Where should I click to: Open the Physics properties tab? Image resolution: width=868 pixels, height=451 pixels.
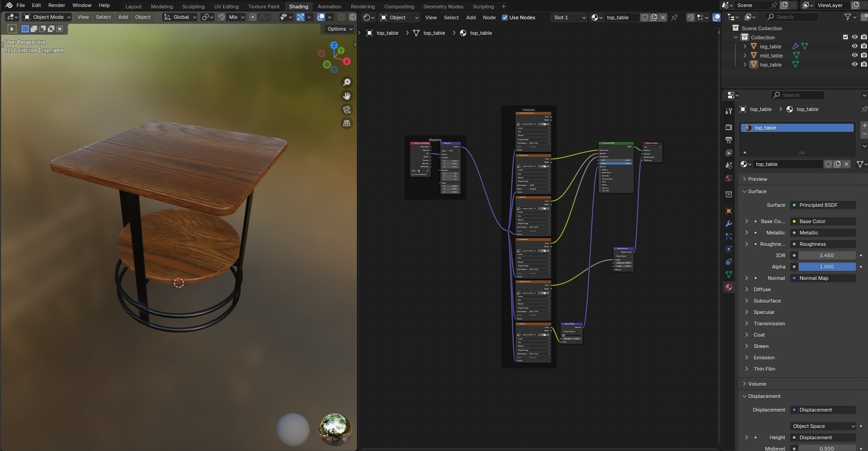(729, 249)
